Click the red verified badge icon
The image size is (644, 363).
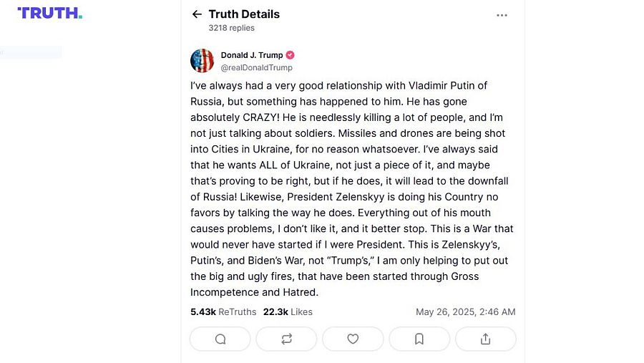coord(290,55)
